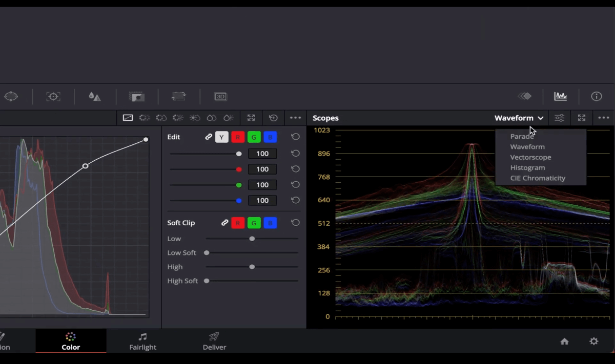
Task: Reset the Edit channel controls
Action: (x=295, y=137)
